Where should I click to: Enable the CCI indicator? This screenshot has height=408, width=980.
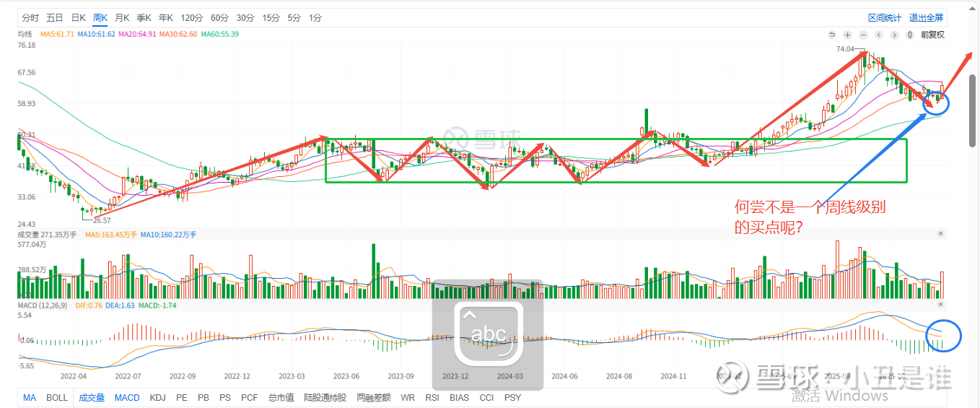point(486,397)
